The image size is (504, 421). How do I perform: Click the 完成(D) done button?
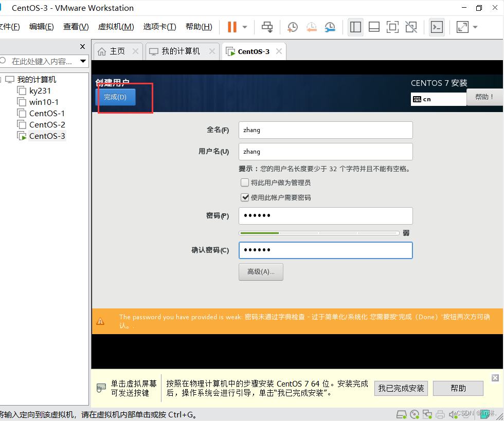(115, 97)
